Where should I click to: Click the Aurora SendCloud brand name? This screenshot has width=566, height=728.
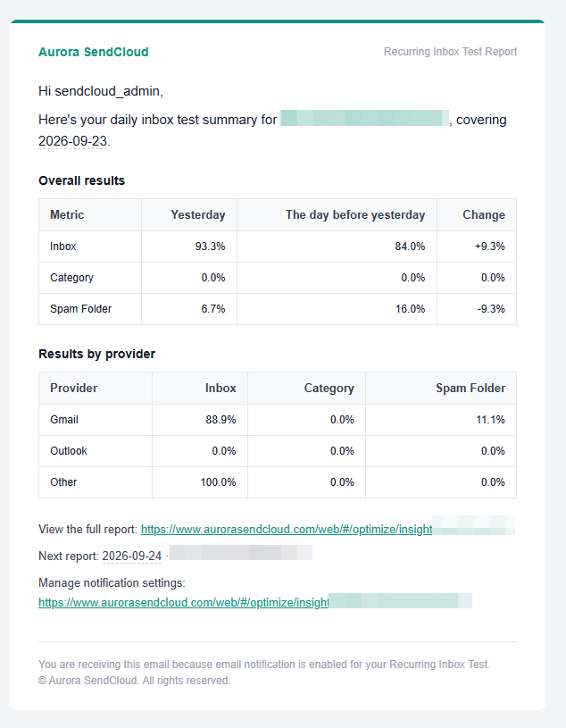click(93, 52)
